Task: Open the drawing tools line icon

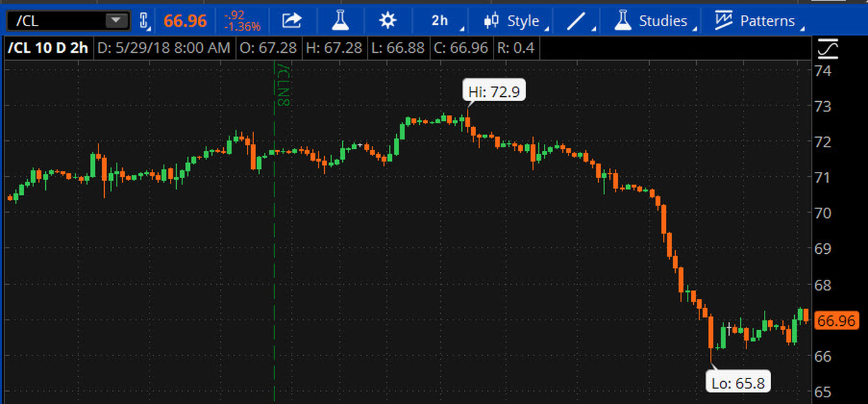Action: point(577,20)
